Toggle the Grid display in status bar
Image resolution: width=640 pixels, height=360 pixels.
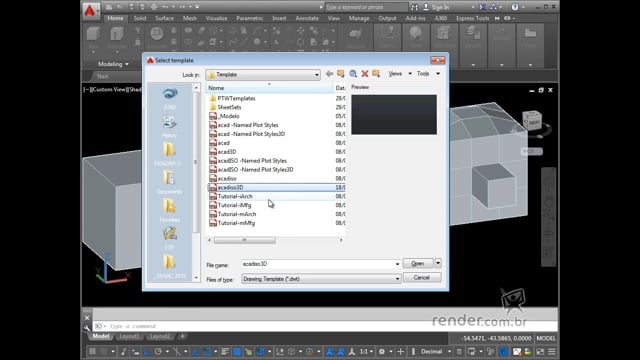click(x=93, y=351)
